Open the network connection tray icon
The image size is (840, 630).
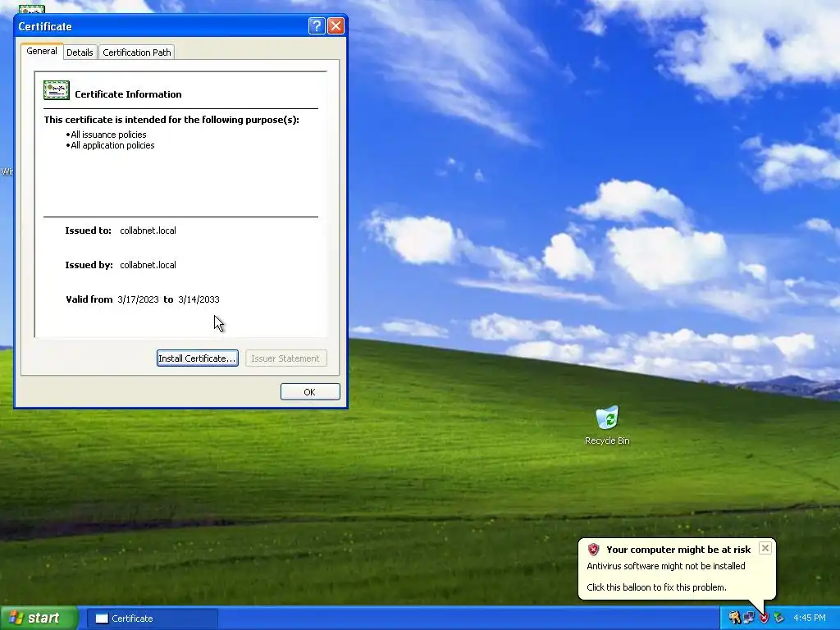click(x=748, y=618)
